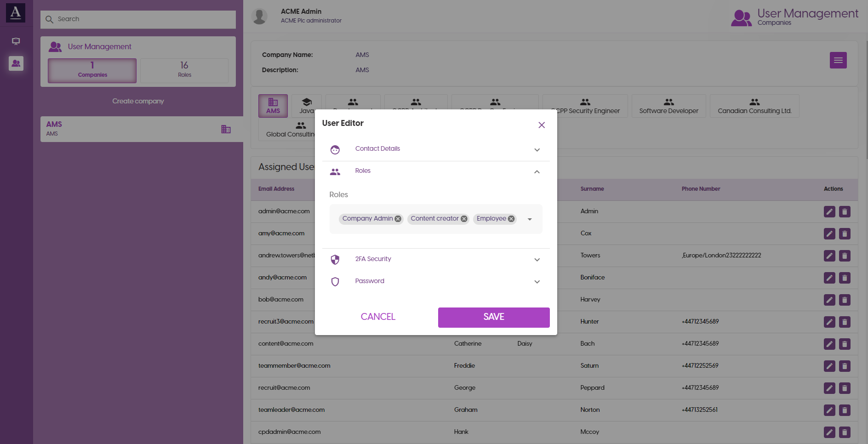Remove the Employee role chip

[x=511, y=219]
